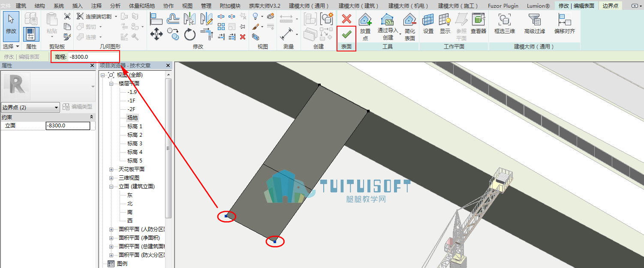Switch to the 体量和场地 ribbon tab
Screen dimensions: 644x268
pos(142,6)
